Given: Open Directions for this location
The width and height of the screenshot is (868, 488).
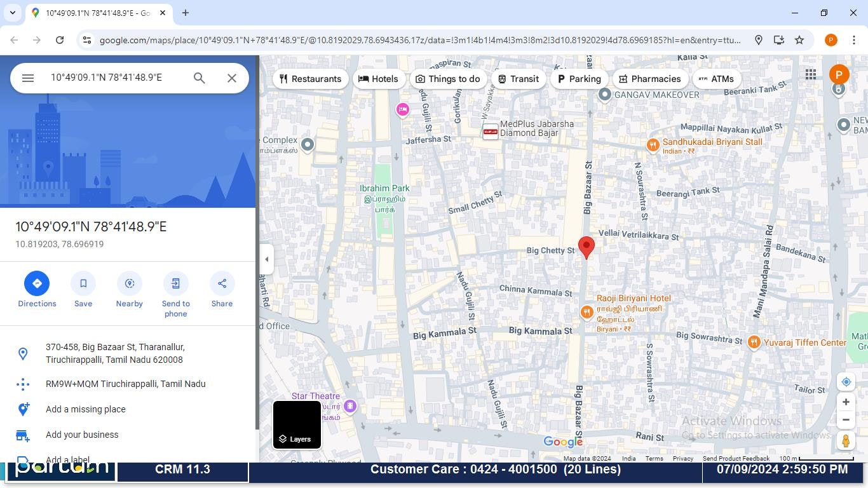Looking at the screenshot, I should pos(36,289).
